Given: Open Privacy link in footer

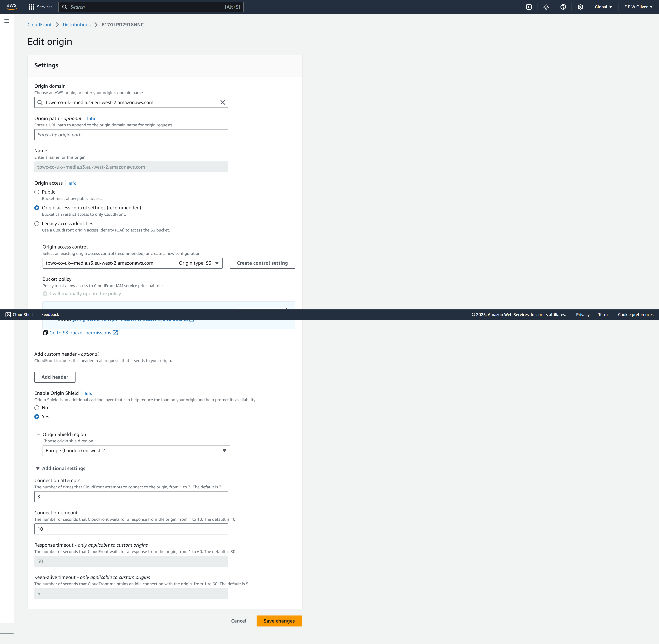Looking at the screenshot, I should click(x=583, y=315).
